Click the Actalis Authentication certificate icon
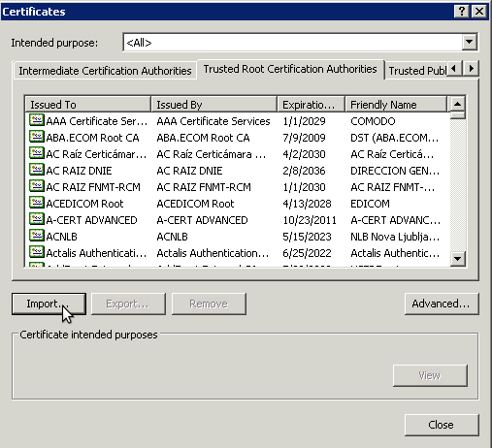492x448 pixels. click(x=37, y=252)
